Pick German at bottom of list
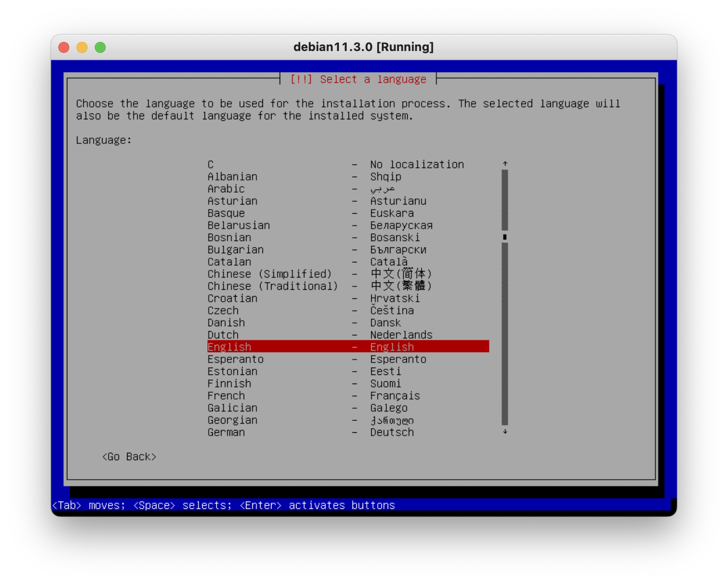 tap(226, 432)
